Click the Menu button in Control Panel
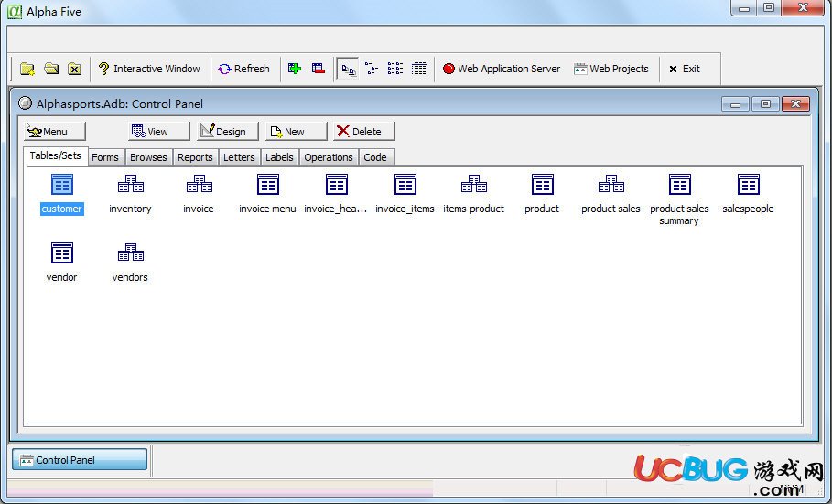832x504 pixels. coord(55,131)
